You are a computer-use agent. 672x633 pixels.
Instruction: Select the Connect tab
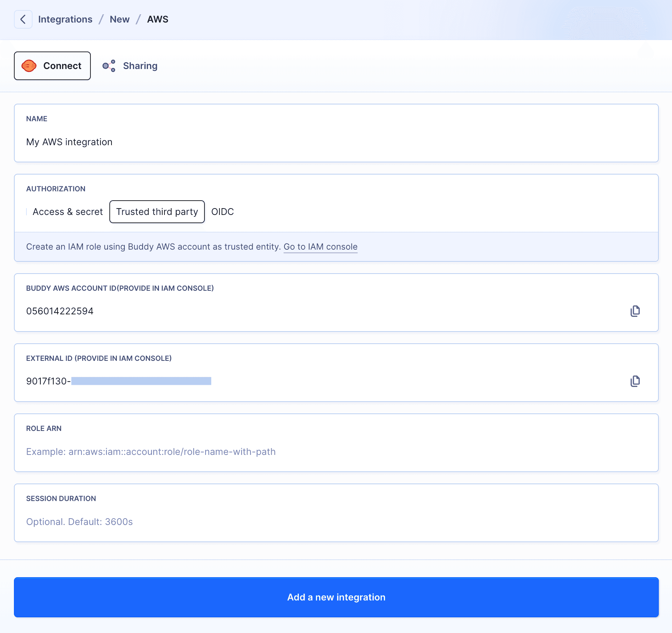pos(52,66)
